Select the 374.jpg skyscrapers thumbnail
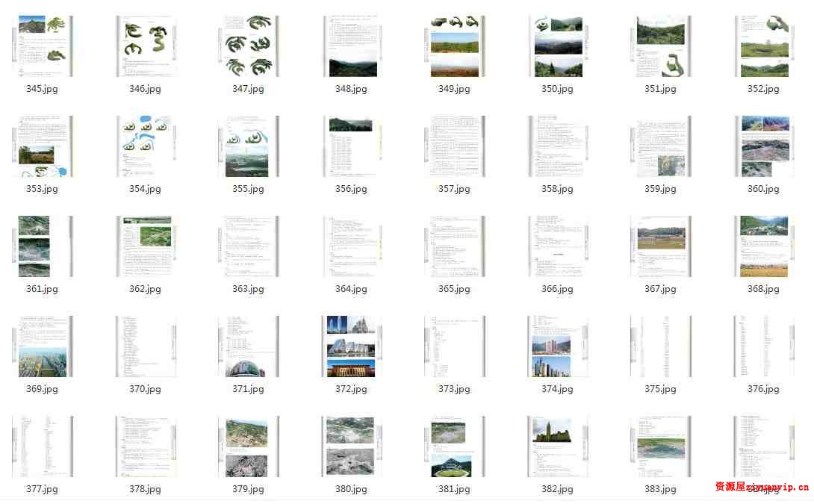Viewport: 814px width, 504px height. (x=557, y=346)
